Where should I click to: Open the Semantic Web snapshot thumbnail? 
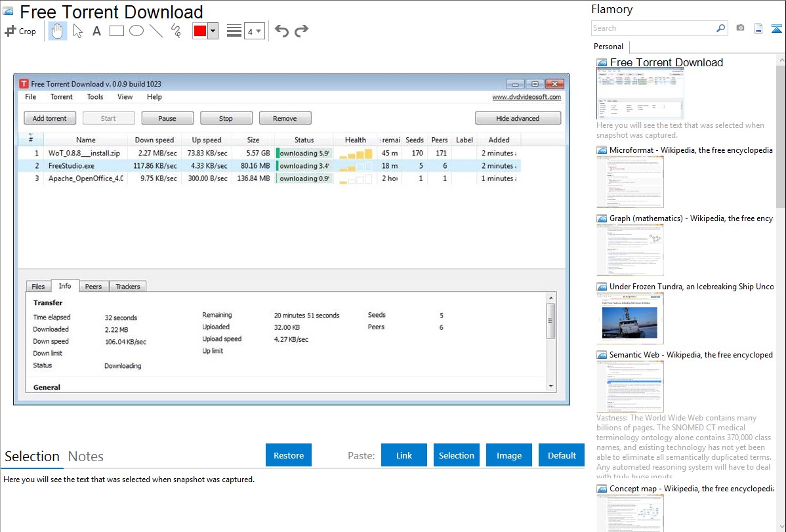click(630, 386)
